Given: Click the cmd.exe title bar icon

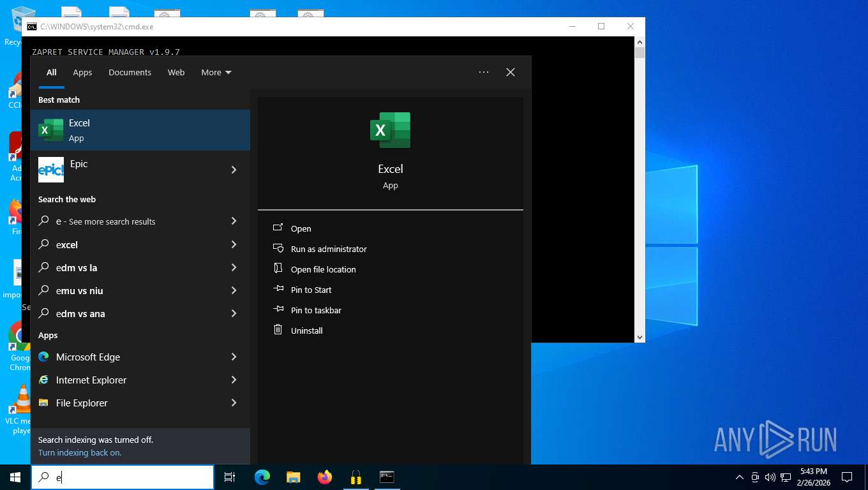Looking at the screenshot, I should tap(31, 27).
